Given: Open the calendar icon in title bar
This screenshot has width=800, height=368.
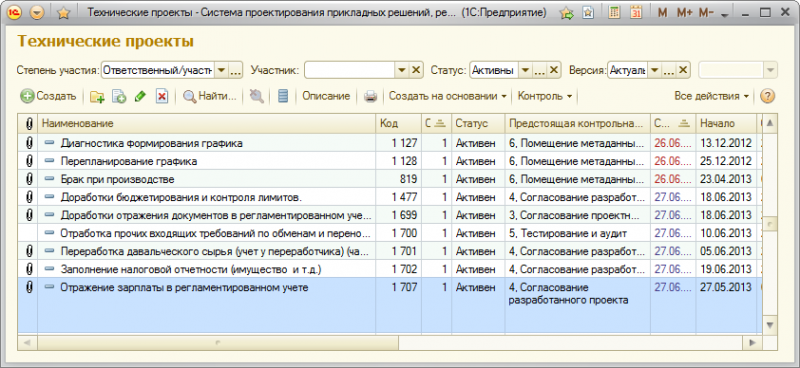Looking at the screenshot, I should pos(636,13).
